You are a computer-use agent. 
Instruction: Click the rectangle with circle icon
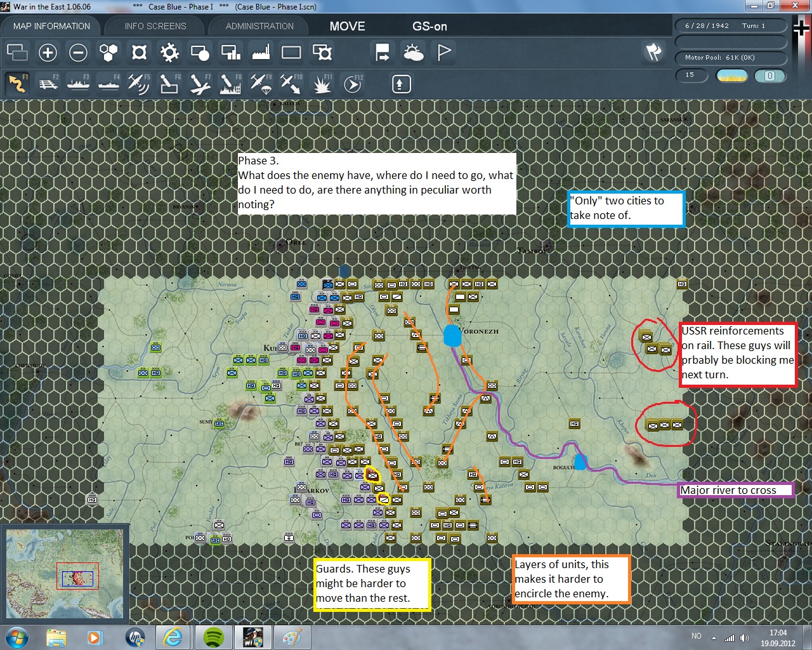coord(200,52)
